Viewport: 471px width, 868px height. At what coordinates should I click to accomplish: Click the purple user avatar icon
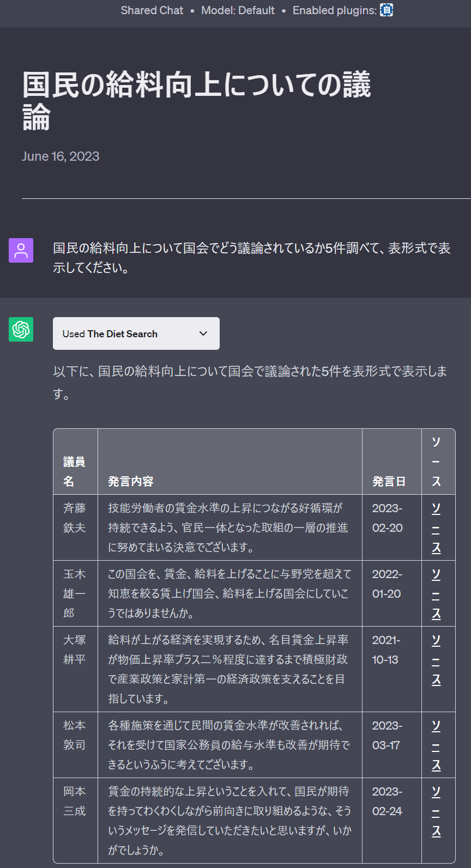(x=21, y=251)
